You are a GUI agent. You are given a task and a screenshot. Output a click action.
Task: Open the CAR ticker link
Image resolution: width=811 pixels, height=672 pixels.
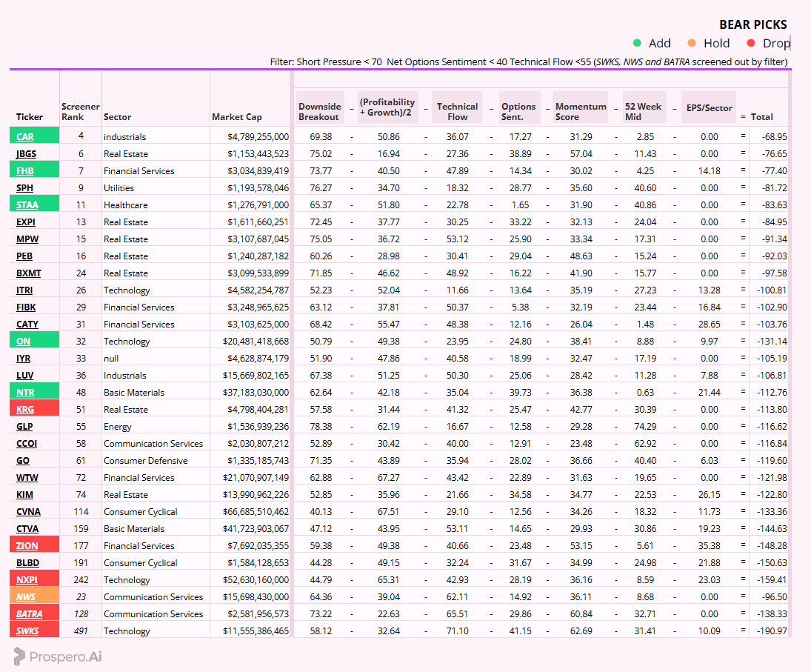25,136
